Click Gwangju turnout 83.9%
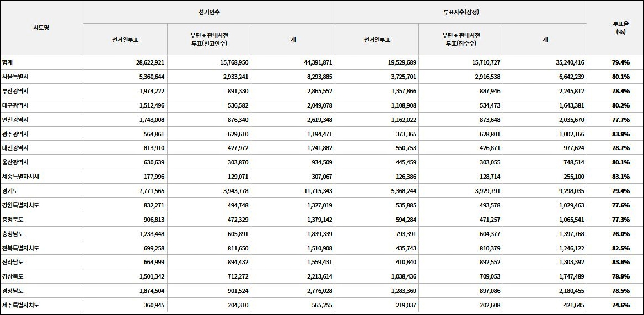 click(621, 134)
